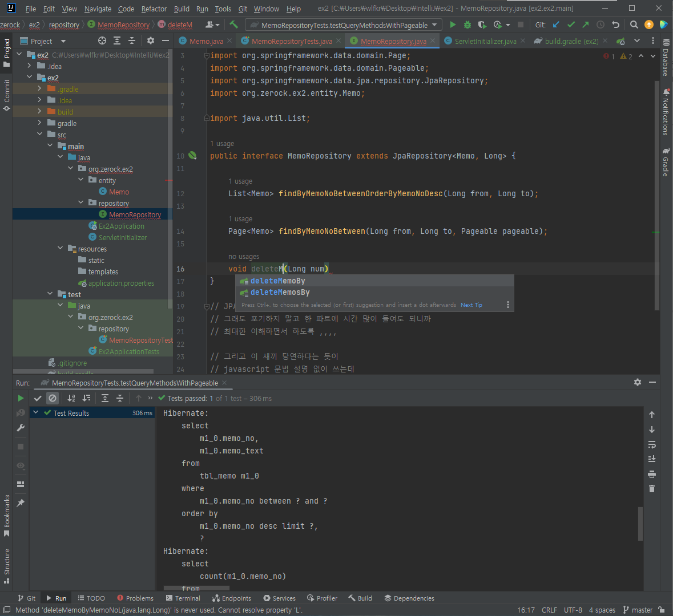Click the Next Tip link in the popup
Image resolution: width=673 pixels, height=616 pixels.
pyautogui.click(x=471, y=305)
